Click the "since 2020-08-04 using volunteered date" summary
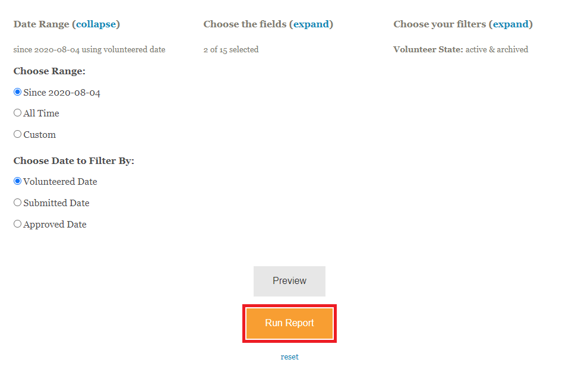 click(89, 50)
